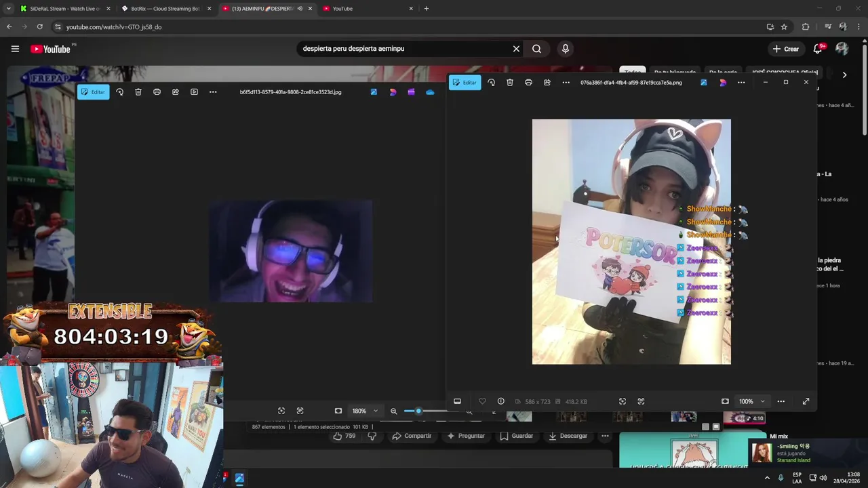The height and width of the screenshot is (488, 868).
Task: Click Editar in the jpg photo window
Action: click(x=94, y=92)
